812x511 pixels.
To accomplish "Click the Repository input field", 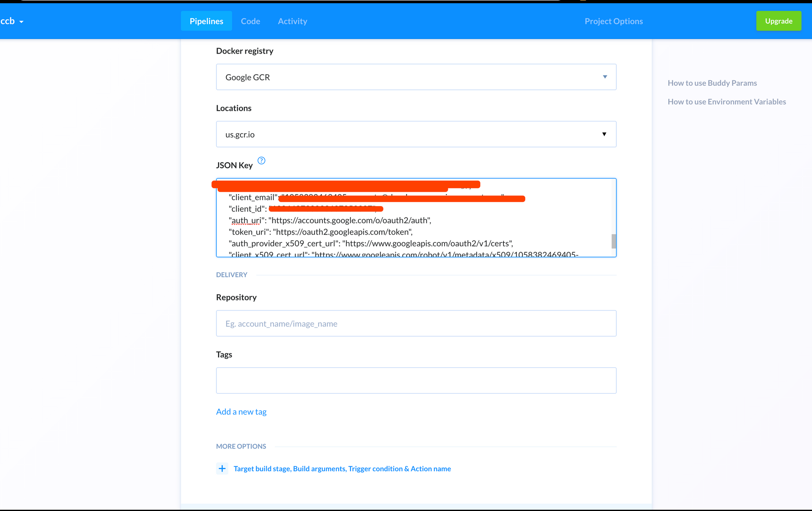I will point(416,323).
